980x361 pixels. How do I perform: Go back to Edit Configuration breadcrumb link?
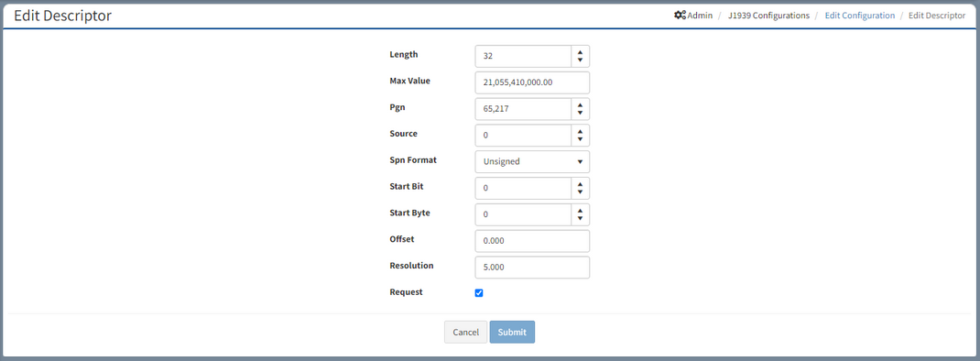coord(859,15)
